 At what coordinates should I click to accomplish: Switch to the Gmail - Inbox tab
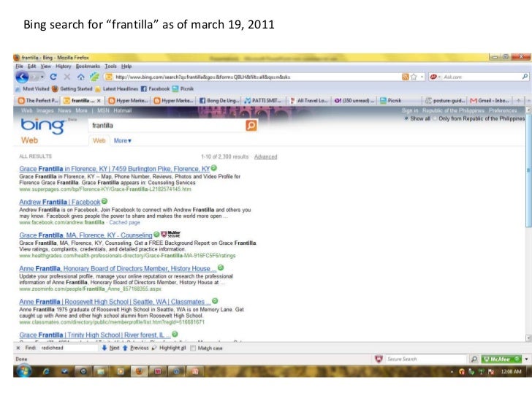(490, 100)
